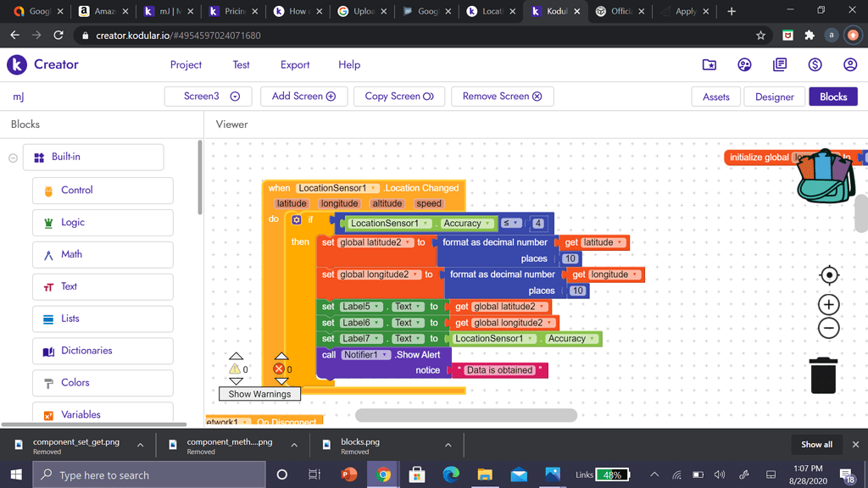
Task: Open the Export menu
Action: pyautogui.click(x=295, y=64)
